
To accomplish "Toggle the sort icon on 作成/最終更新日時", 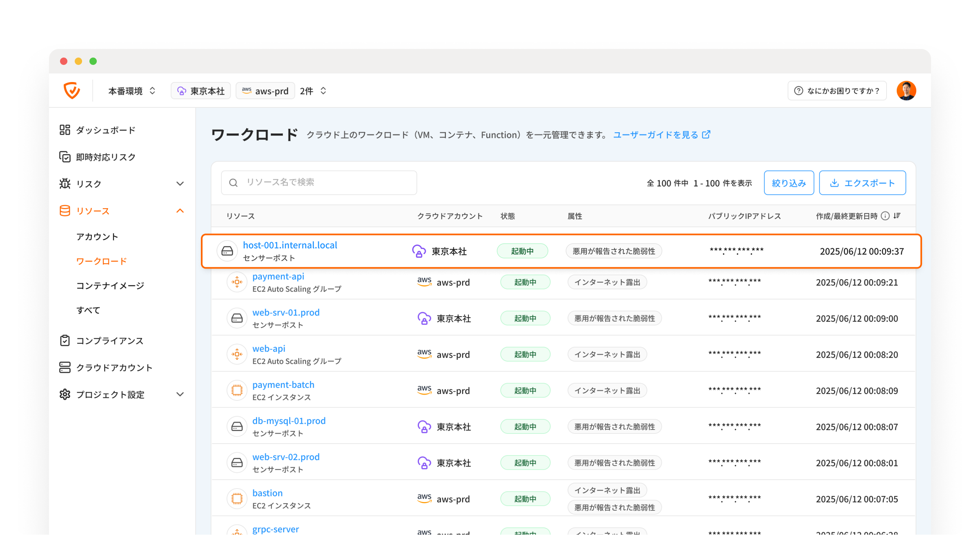I will pos(897,216).
